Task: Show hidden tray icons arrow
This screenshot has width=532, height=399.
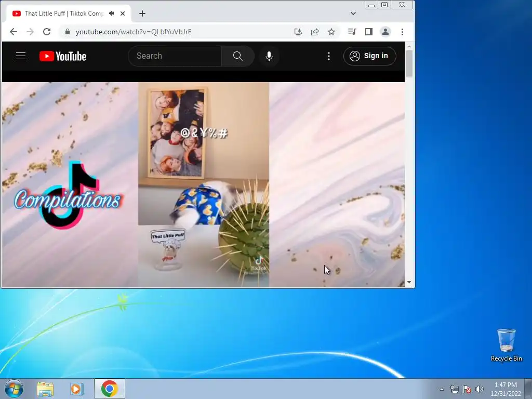Action: click(442, 389)
